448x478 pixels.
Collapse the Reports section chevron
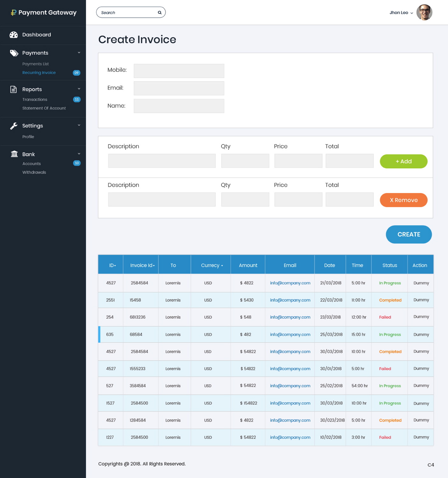click(x=79, y=89)
